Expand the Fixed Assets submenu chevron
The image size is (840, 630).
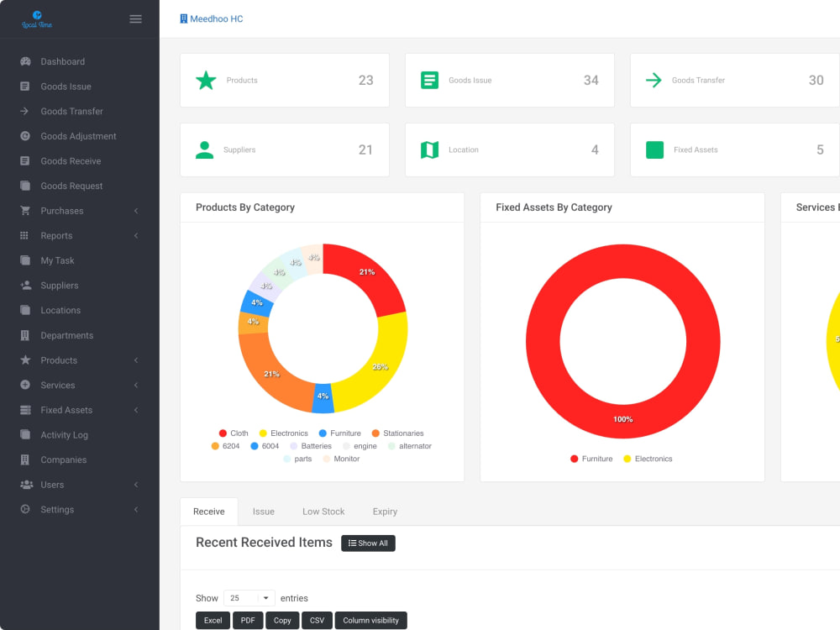pos(136,410)
